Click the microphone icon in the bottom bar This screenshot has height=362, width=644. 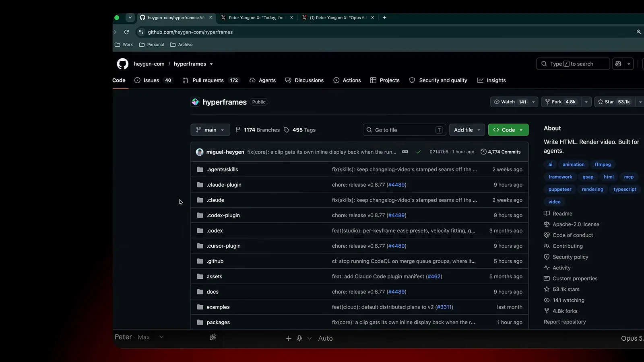click(299, 338)
